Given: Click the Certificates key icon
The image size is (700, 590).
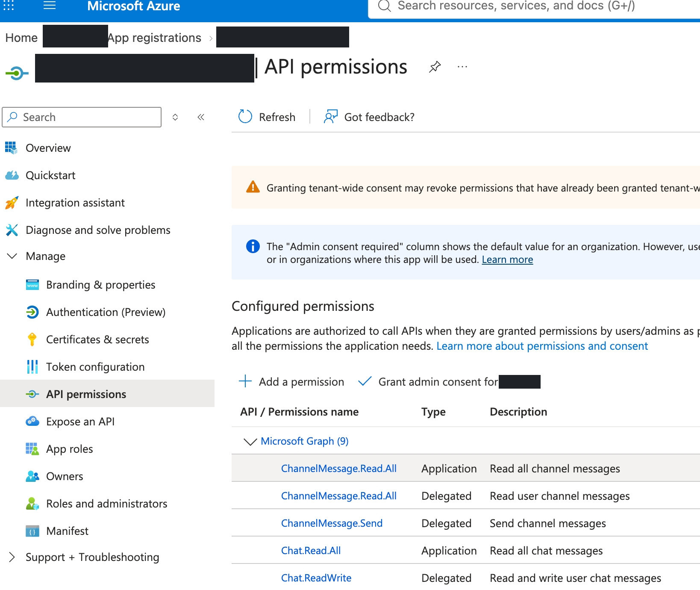Looking at the screenshot, I should point(32,339).
